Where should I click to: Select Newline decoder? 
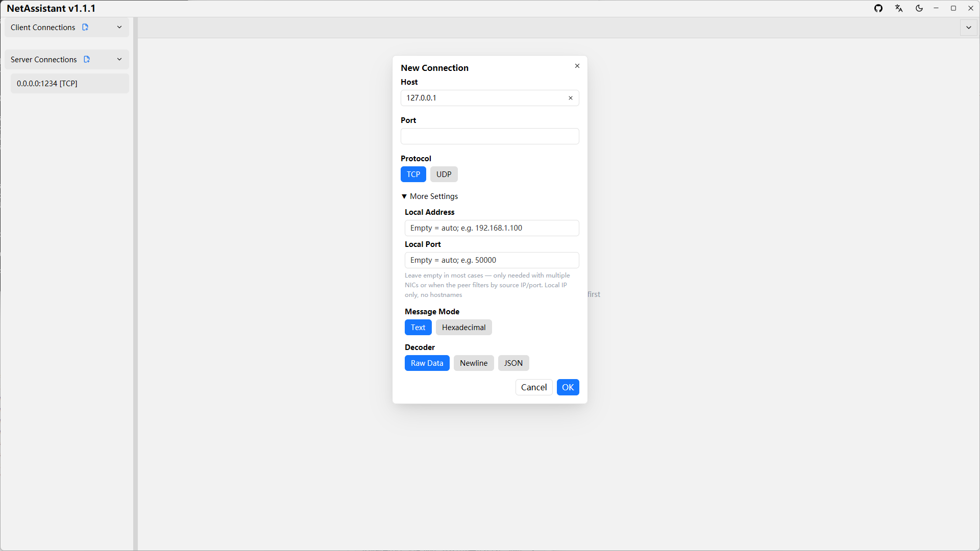[x=474, y=363]
